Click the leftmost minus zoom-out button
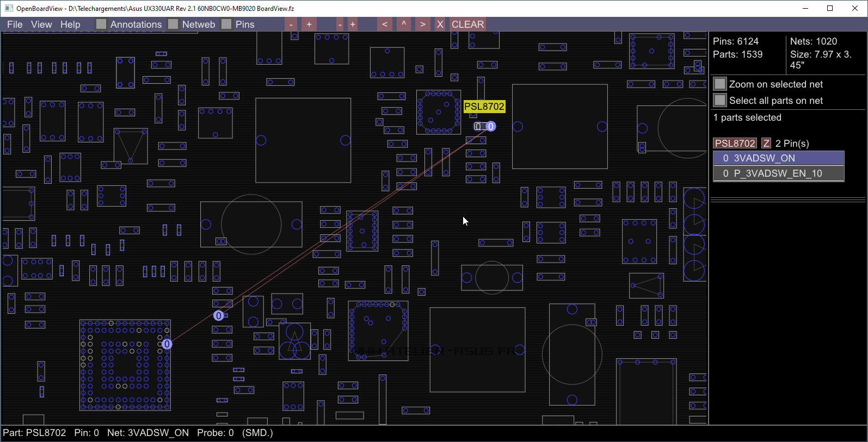The height and width of the screenshot is (442, 868). click(291, 24)
